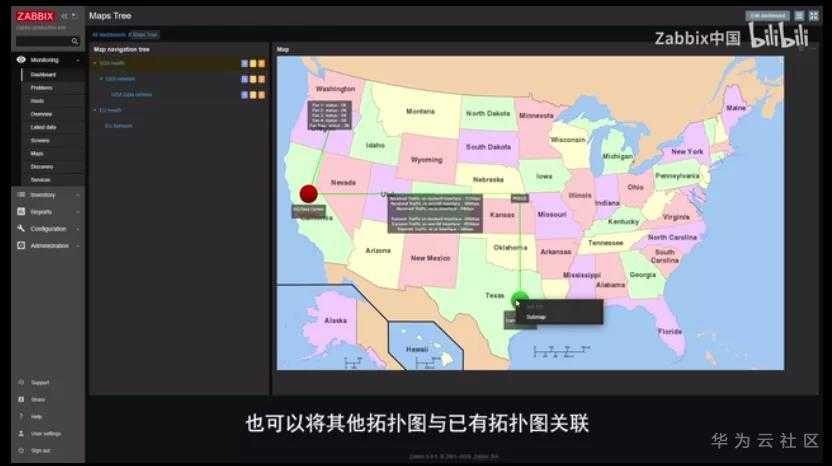This screenshot has width=832, height=466.
Task: Open the All dashboards breadcrumb link
Action: (109, 34)
